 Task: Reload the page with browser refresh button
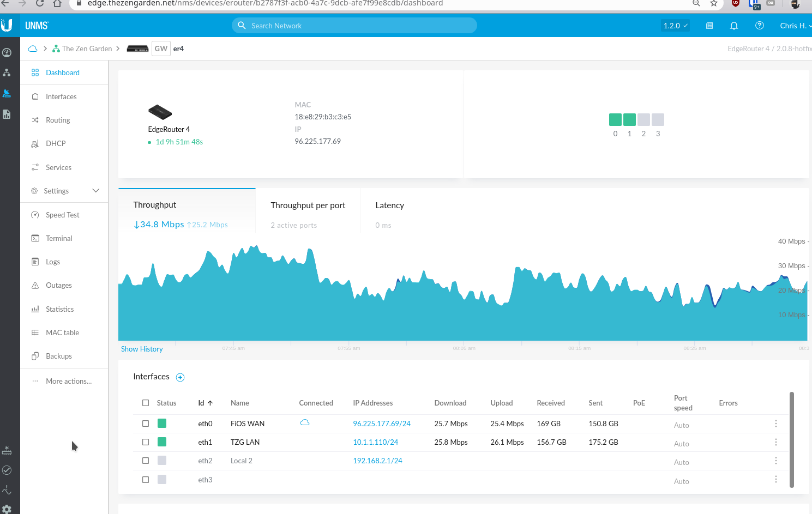(x=40, y=3)
